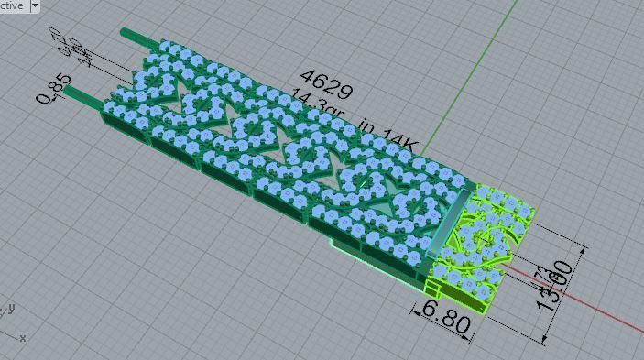Open the viewport title dropdown arrow
The image size is (644, 360).
pyautogui.click(x=35, y=5)
